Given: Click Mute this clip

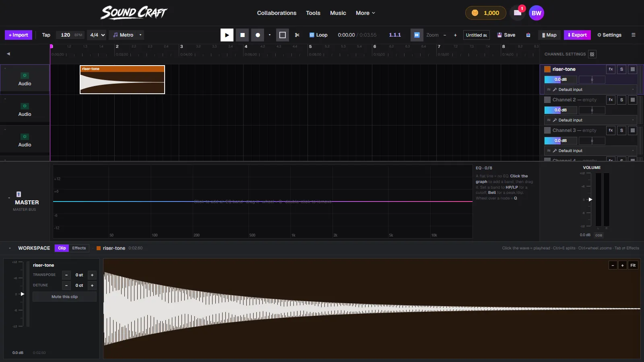Looking at the screenshot, I should click(x=64, y=297).
